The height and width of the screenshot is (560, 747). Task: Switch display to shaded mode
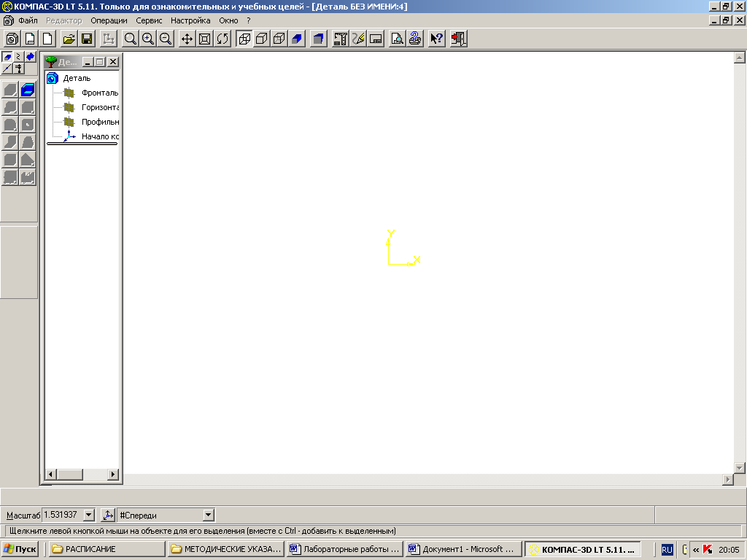click(297, 39)
